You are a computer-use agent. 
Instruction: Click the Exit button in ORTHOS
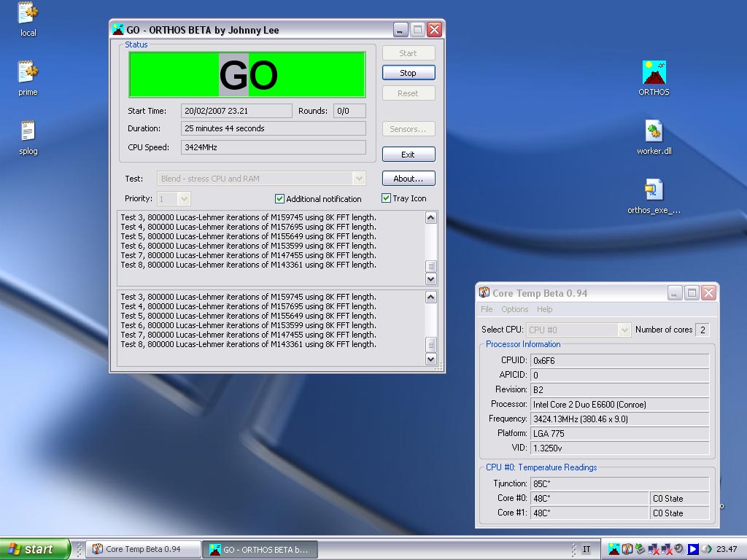coord(409,155)
